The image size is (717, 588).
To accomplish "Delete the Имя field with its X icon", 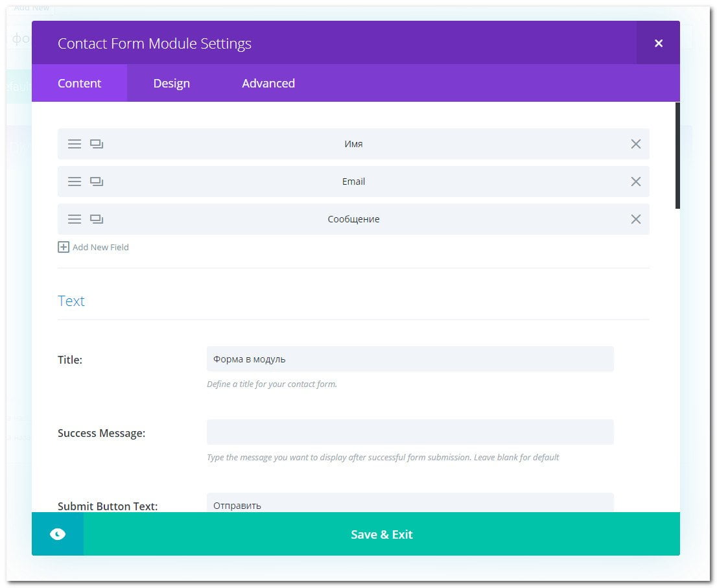I will [635, 144].
